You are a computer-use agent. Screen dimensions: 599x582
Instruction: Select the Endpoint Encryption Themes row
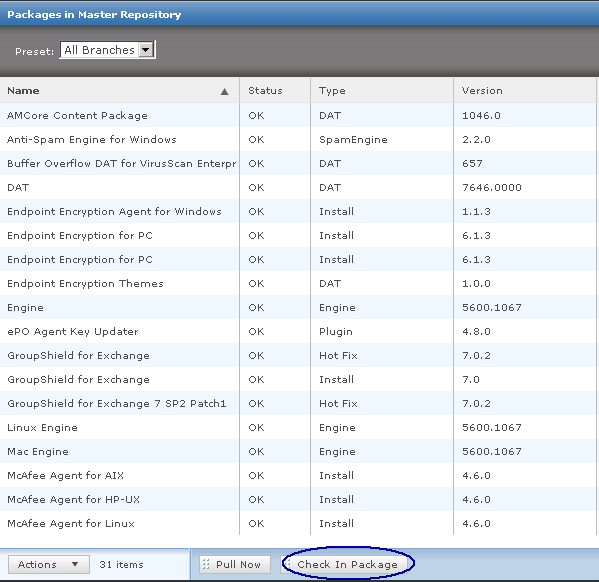point(298,284)
